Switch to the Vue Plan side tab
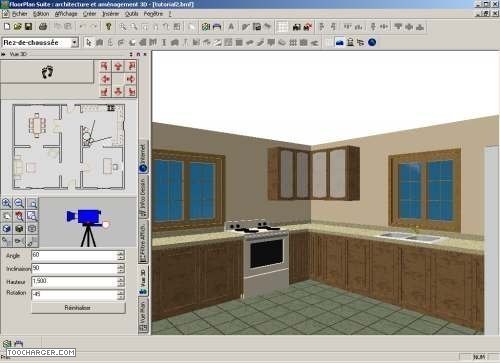The width and height of the screenshot is (500, 363). 143,315
